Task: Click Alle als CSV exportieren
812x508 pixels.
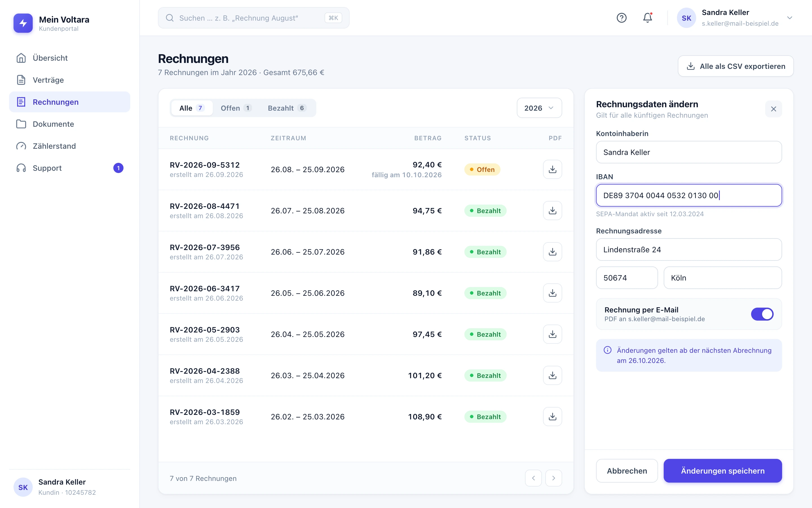Action: pos(736,66)
